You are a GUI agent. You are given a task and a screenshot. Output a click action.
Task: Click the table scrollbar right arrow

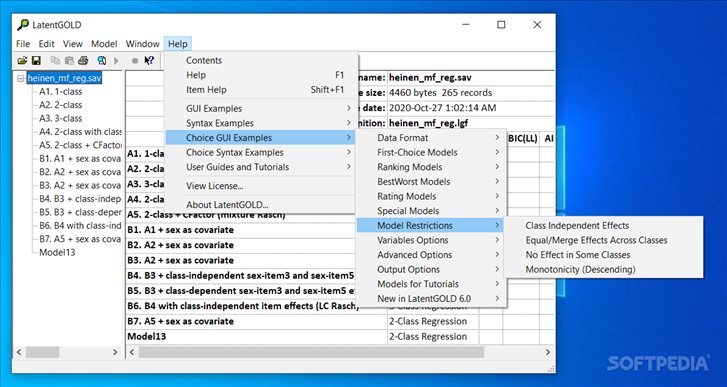[548, 352]
